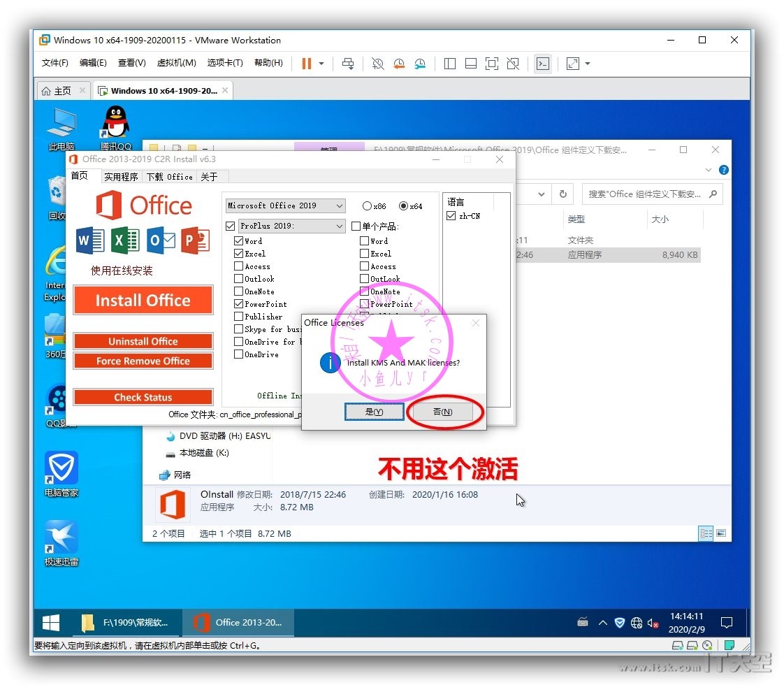Click the Force Remove Office button
This screenshot has height=685, width=784.
tap(143, 361)
